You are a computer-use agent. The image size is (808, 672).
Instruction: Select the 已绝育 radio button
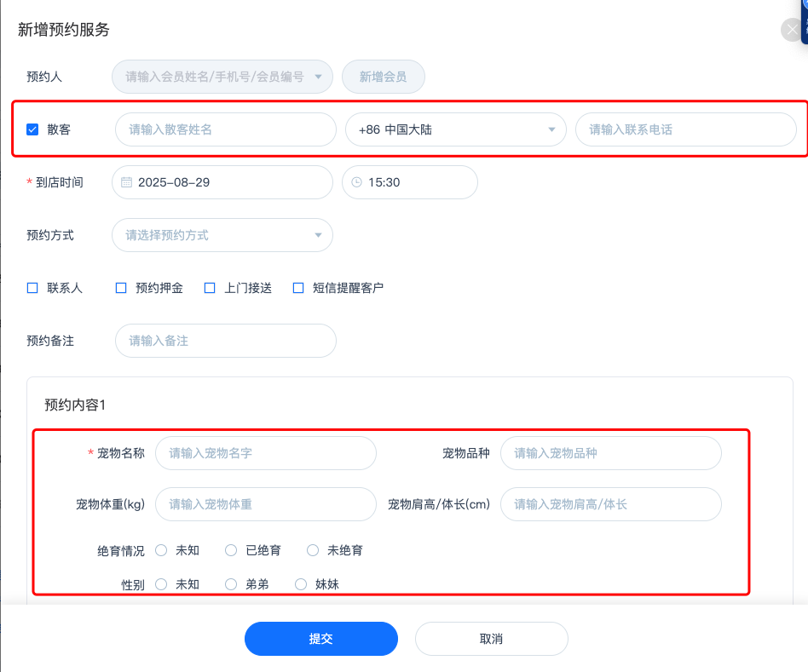coord(231,550)
